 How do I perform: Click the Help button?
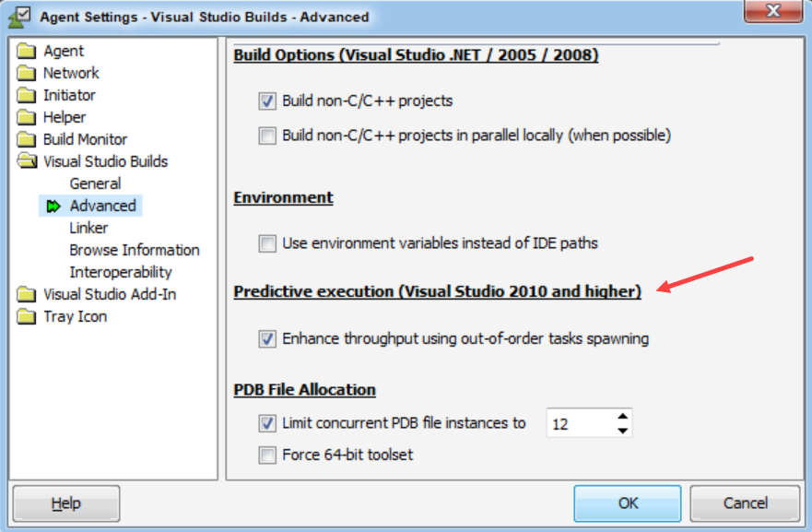[x=65, y=503]
